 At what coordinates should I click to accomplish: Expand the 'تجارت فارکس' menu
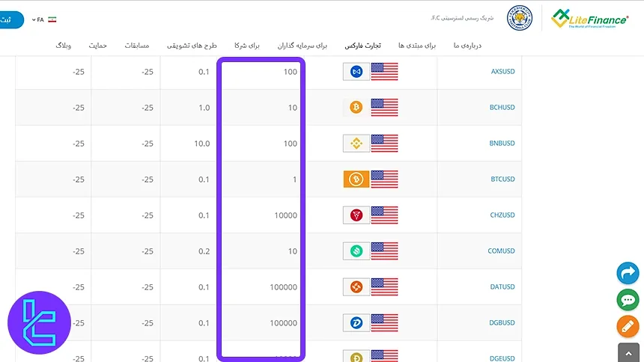[362, 46]
